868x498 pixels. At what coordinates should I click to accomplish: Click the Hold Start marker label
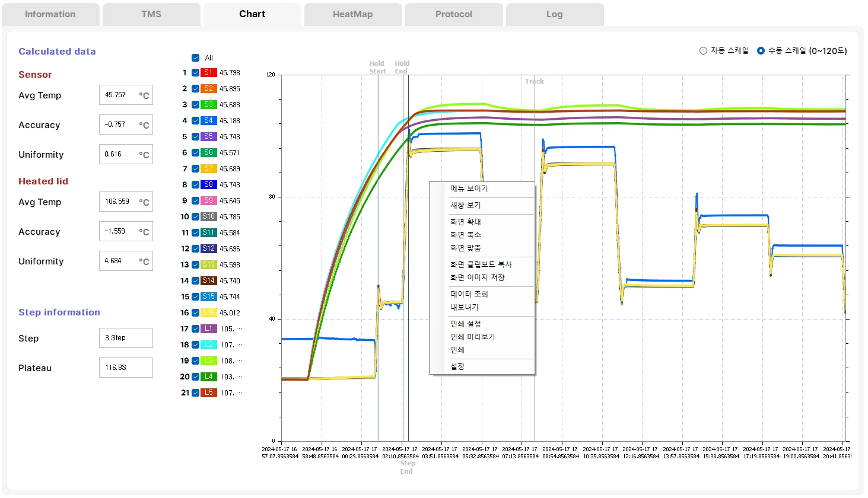(377, 68)
